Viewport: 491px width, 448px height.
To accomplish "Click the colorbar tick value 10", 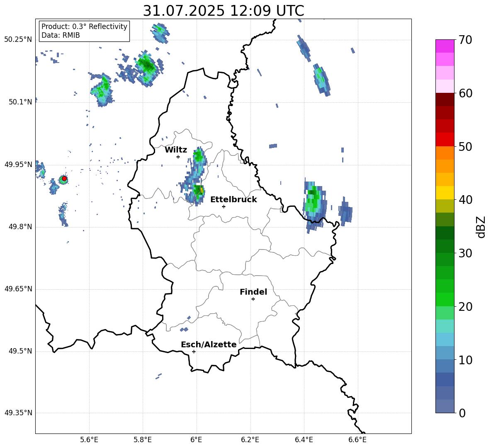I will (465, 360).
